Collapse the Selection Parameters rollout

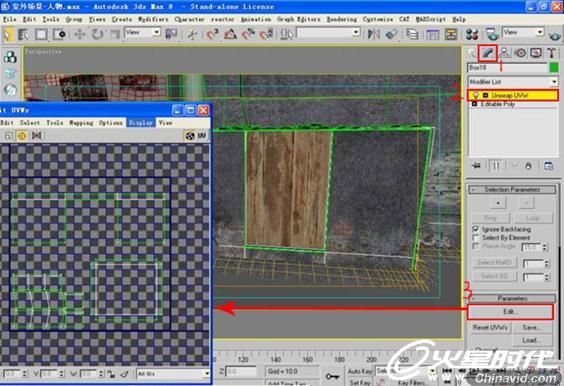tap(512, 190)
